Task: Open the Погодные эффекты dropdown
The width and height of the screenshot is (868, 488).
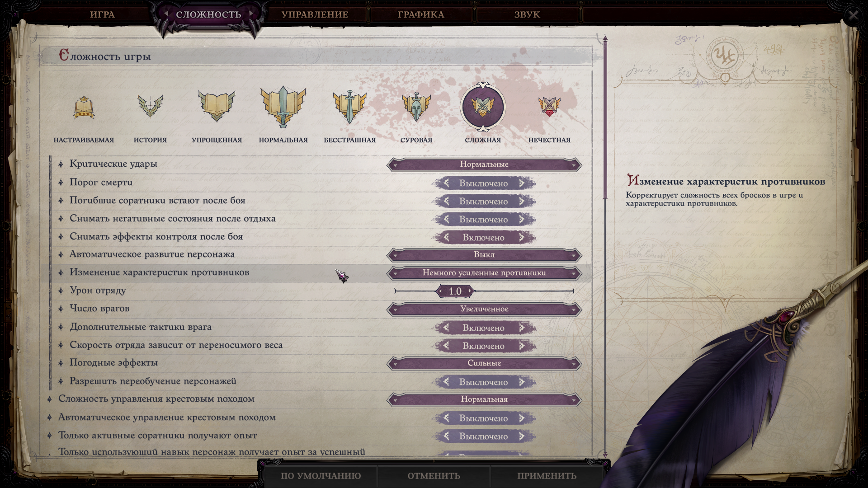Action: click(x=484, y=363)
